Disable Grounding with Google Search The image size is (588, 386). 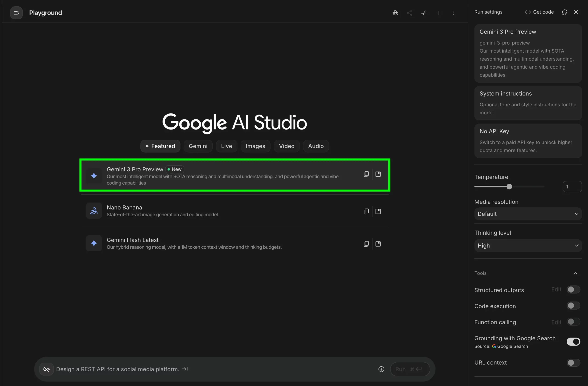(x=573, y=341)
